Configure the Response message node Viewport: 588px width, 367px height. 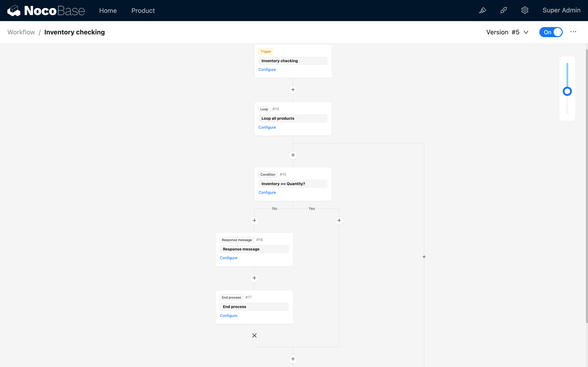point(228,258)
